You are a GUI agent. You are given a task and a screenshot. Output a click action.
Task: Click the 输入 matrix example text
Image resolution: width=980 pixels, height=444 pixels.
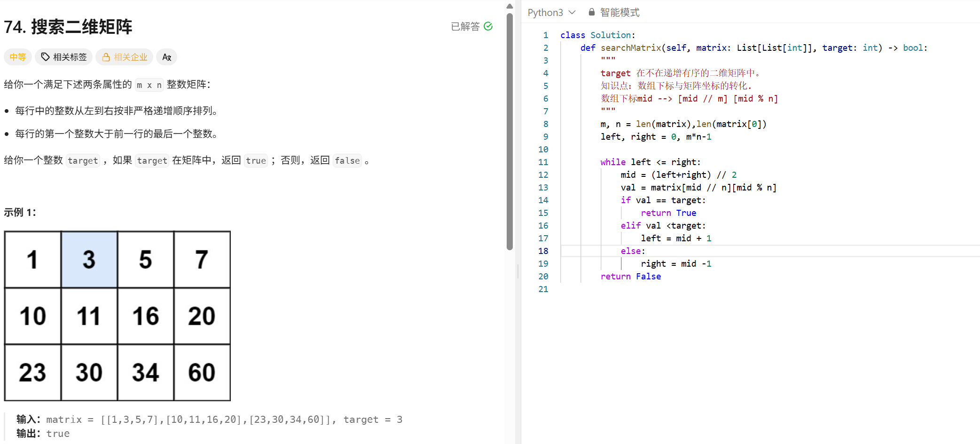point(210,419)
